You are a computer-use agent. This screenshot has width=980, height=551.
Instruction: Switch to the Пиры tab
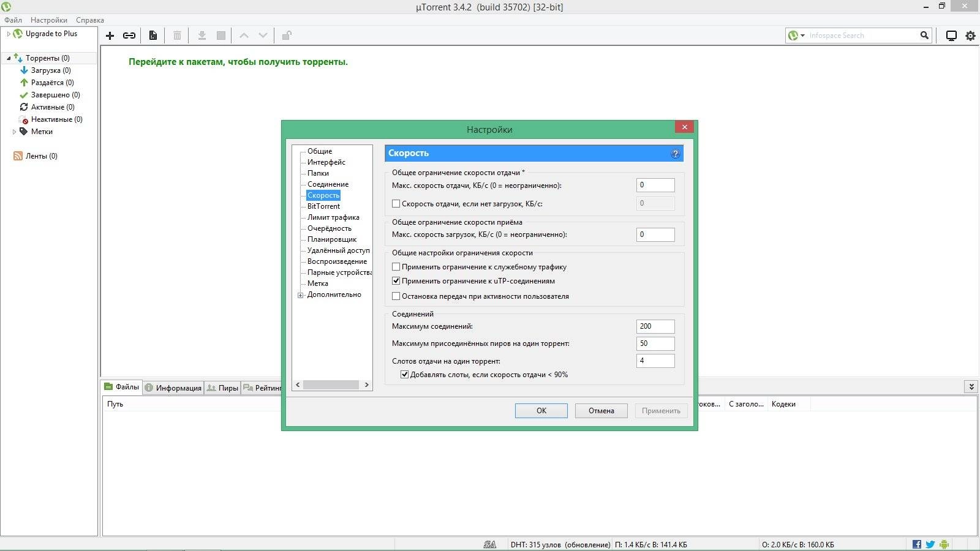(x=222, y=387)
